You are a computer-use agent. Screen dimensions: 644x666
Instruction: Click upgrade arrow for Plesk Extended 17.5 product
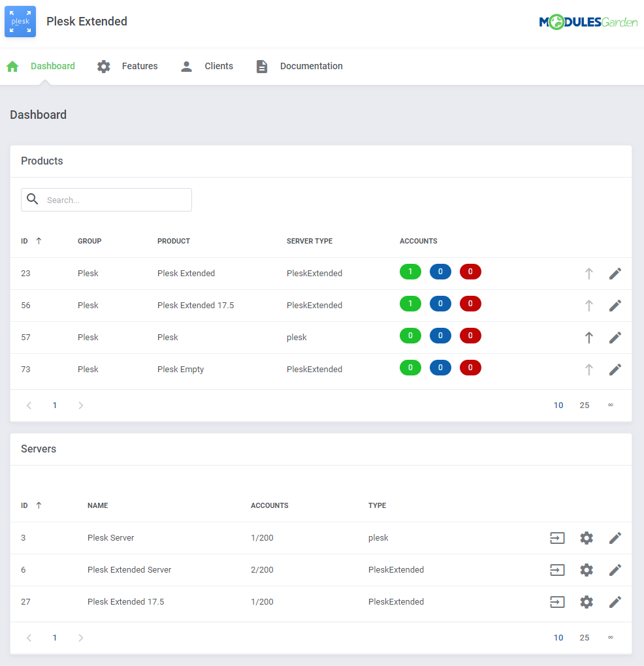(x=588, y=306)
